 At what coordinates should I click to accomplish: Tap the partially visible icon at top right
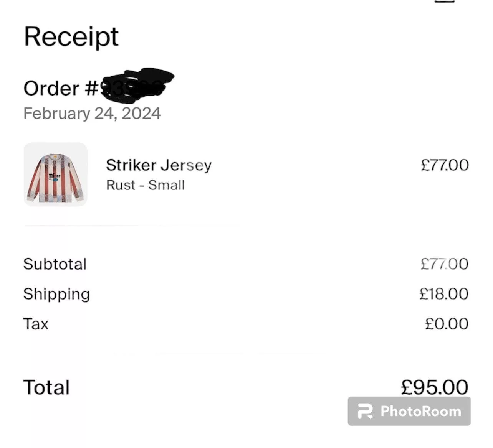[x=445, y=1]
